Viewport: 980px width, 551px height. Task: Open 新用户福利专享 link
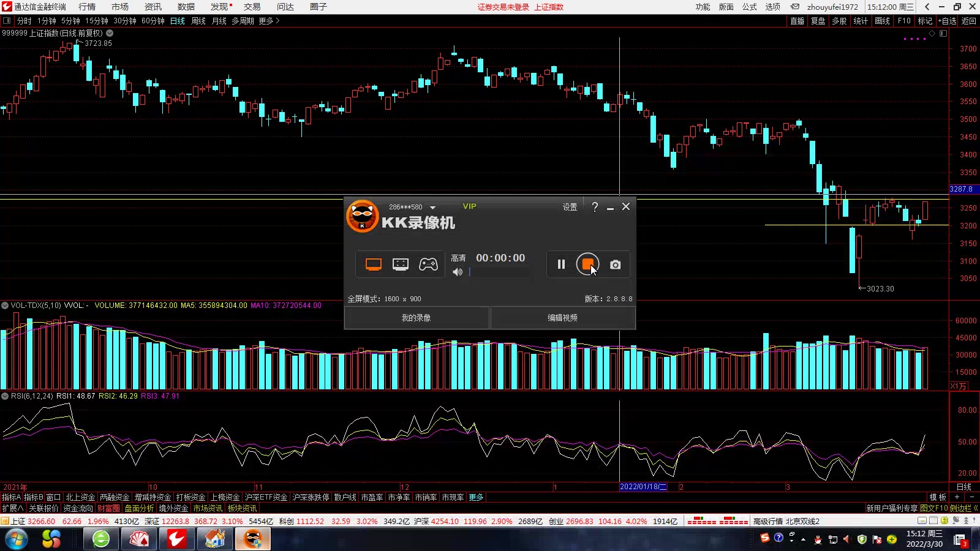(x=892, y=508)
